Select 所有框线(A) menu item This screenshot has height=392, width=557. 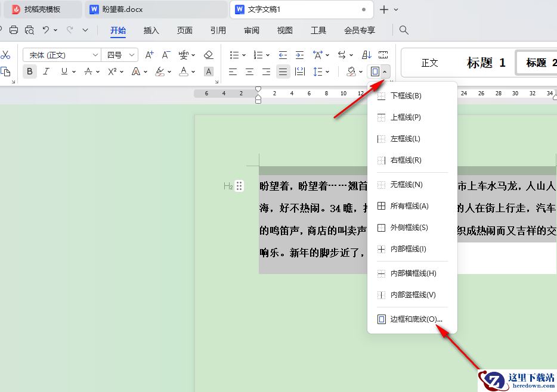pos(412,206)
